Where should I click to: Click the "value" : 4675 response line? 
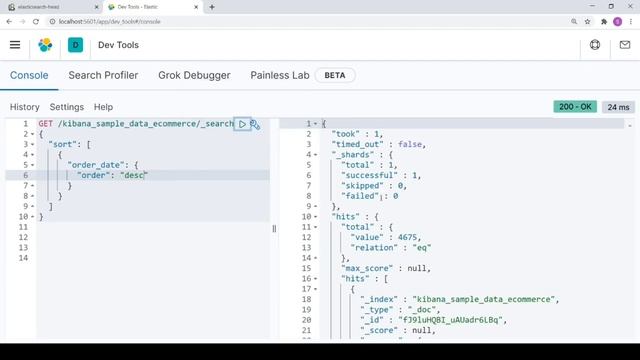(385, 238)
